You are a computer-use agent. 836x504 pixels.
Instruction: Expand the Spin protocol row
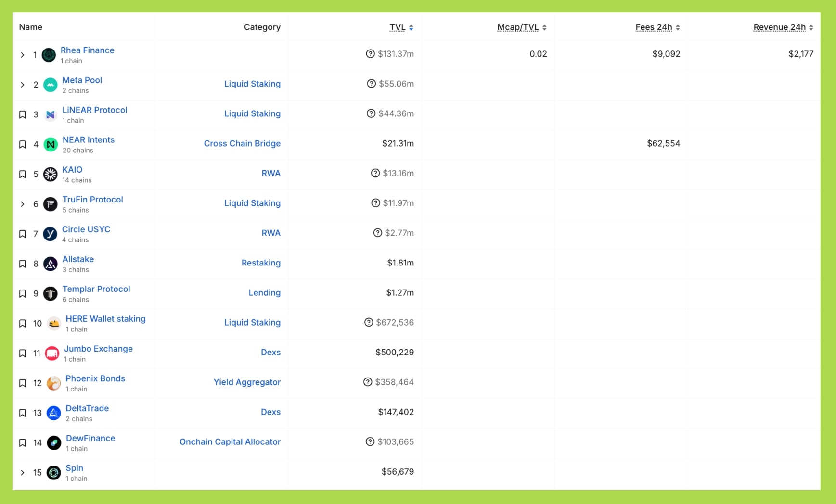pos(23,472)
